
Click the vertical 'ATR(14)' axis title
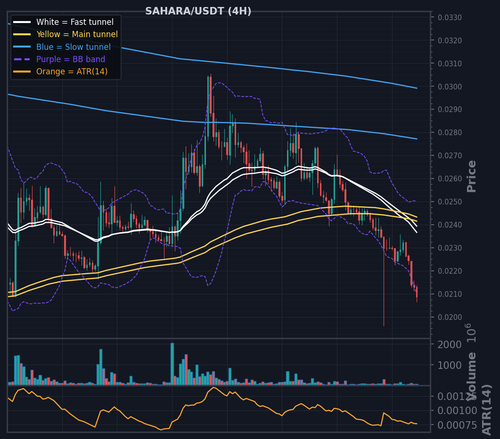[487, 410]
